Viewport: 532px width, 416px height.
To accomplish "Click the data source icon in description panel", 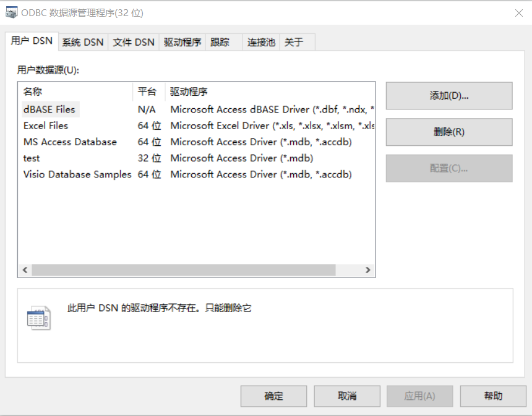I will 39,318.
